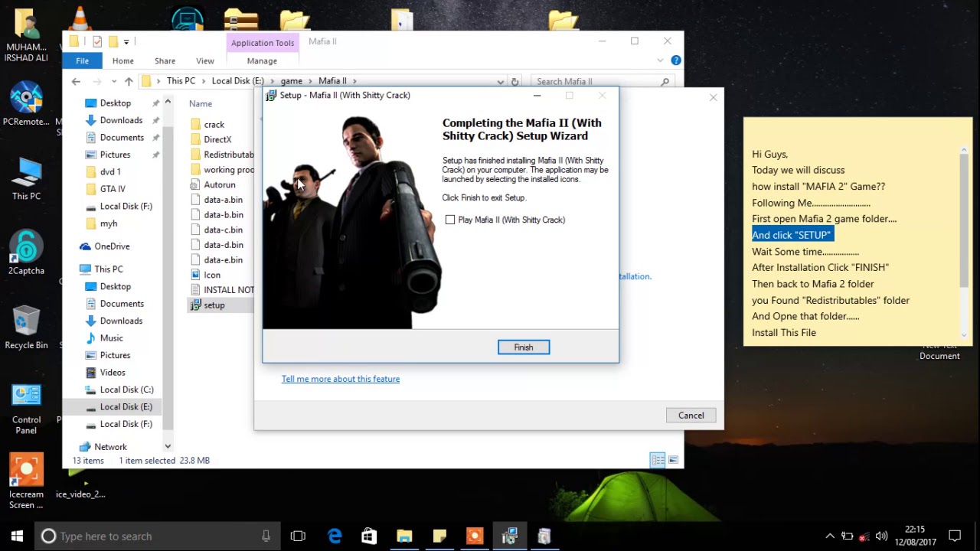
Task: Show hidden system tray icons
Action: 829,536
